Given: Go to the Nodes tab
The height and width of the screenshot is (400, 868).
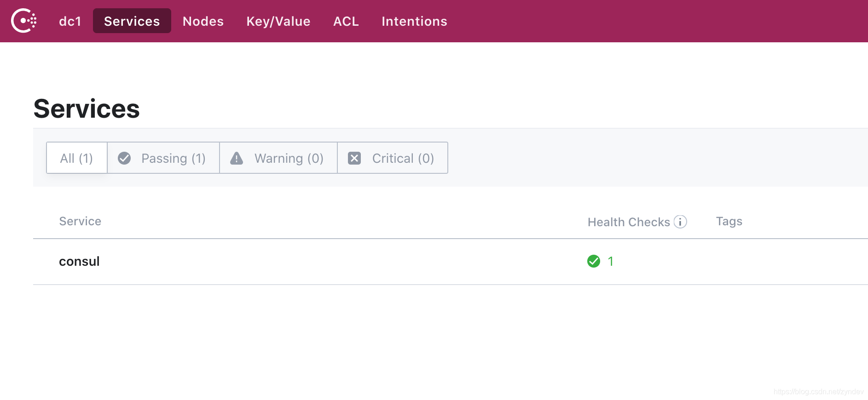Looking at the screenshot, I should coord(203,21).
